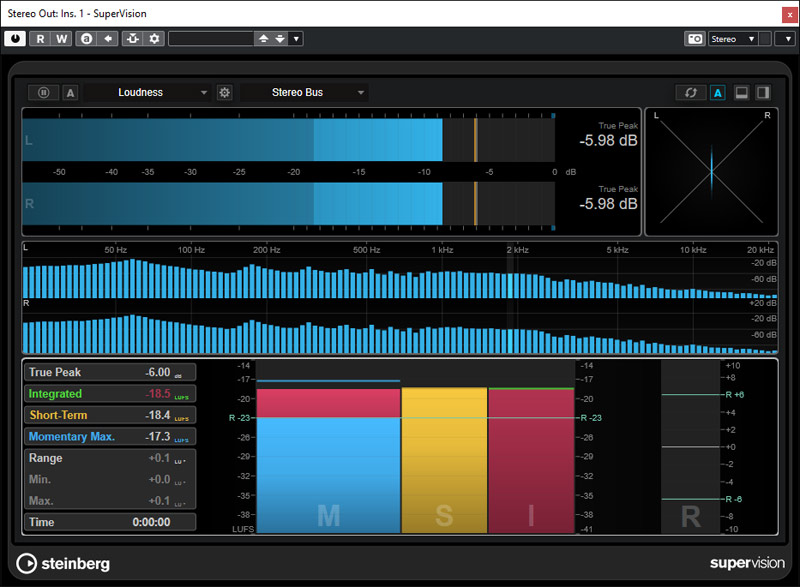
Task: Toggle the plug-in bypass power button
Action: tap(15, 39)
